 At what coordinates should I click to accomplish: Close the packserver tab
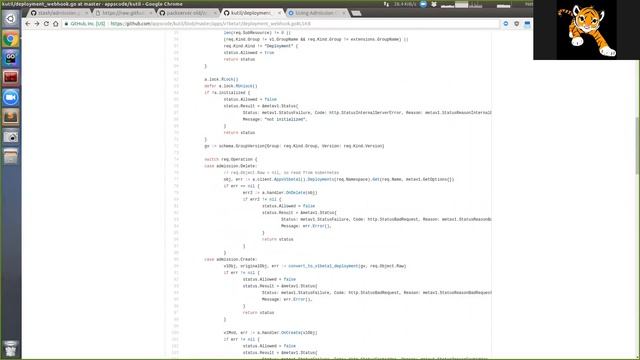215,13
